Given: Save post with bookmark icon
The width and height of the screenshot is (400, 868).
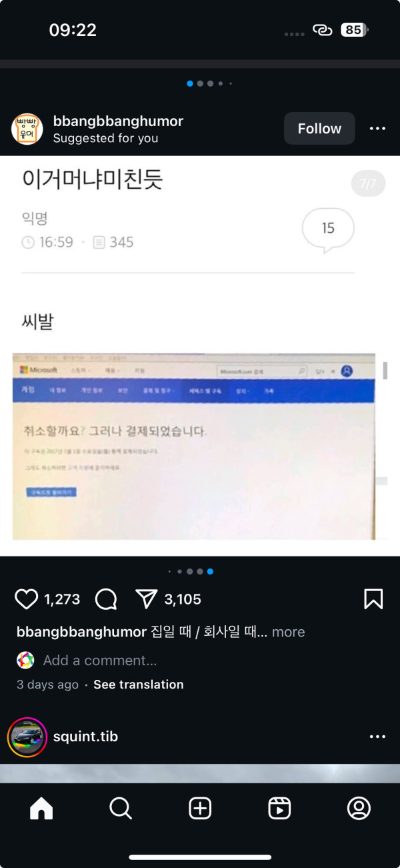Looking at the screenshot, I should click(373, 599).
